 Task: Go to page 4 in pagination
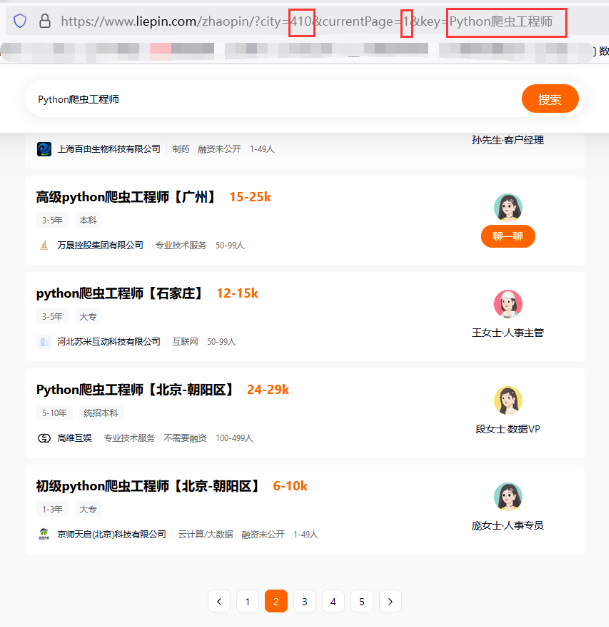(333, 601)
